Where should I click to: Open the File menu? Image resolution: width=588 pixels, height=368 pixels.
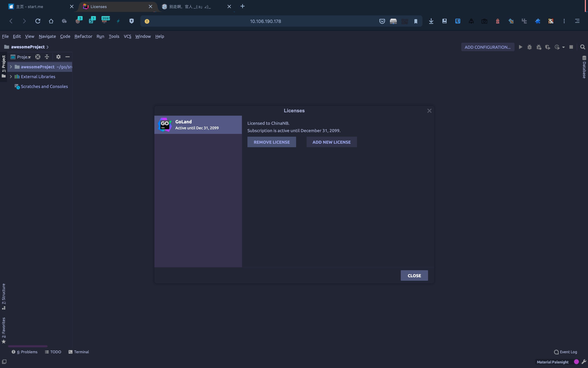(x=5, y=36)
